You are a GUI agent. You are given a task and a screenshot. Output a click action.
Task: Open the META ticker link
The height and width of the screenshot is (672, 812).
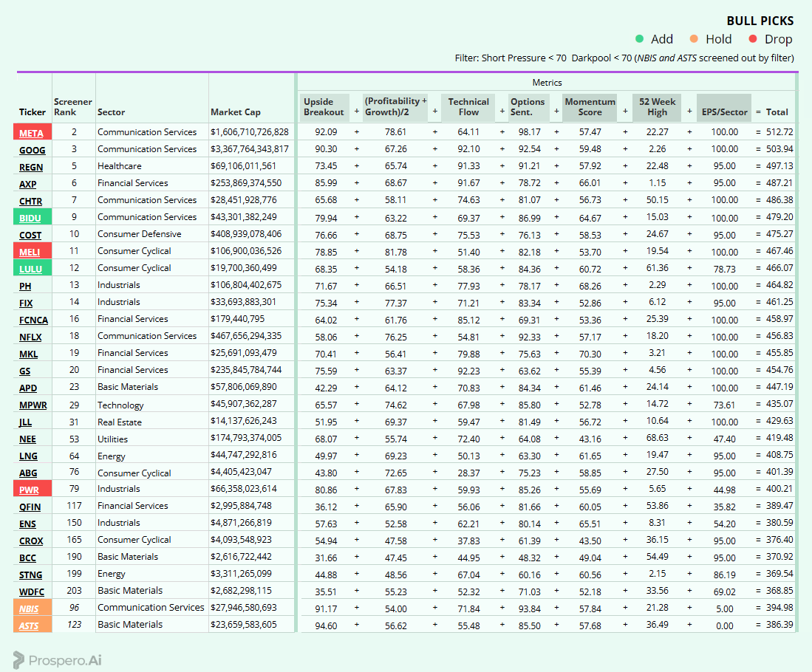pos(31,133)
